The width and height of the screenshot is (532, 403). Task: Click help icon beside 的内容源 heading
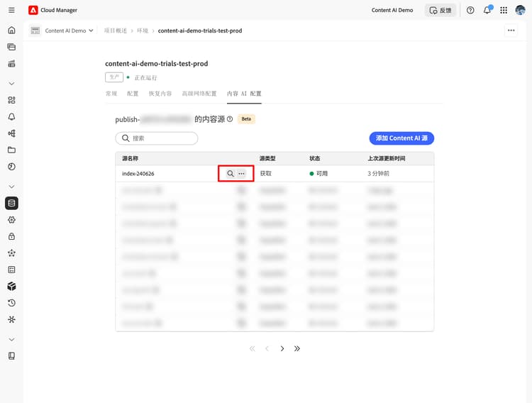tap(230, 119)
